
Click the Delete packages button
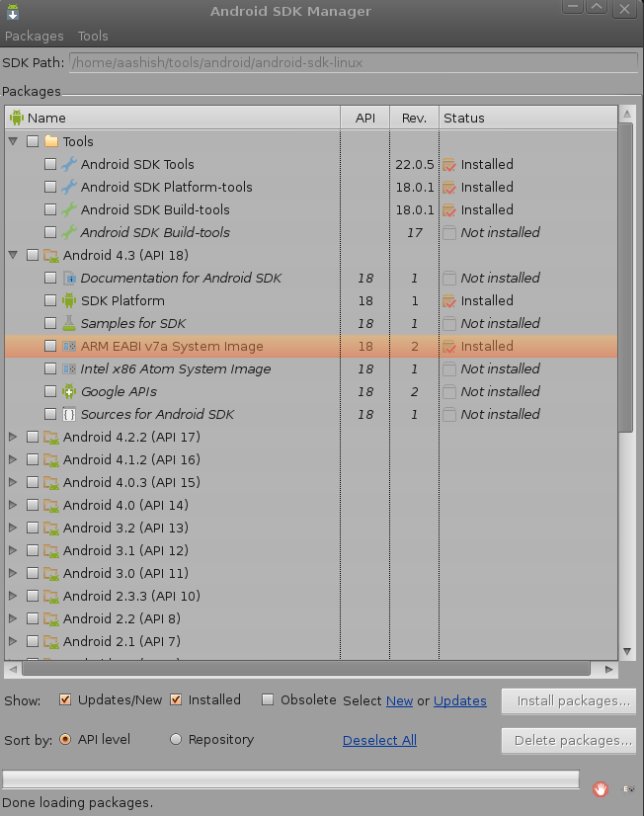click(569, 741)
